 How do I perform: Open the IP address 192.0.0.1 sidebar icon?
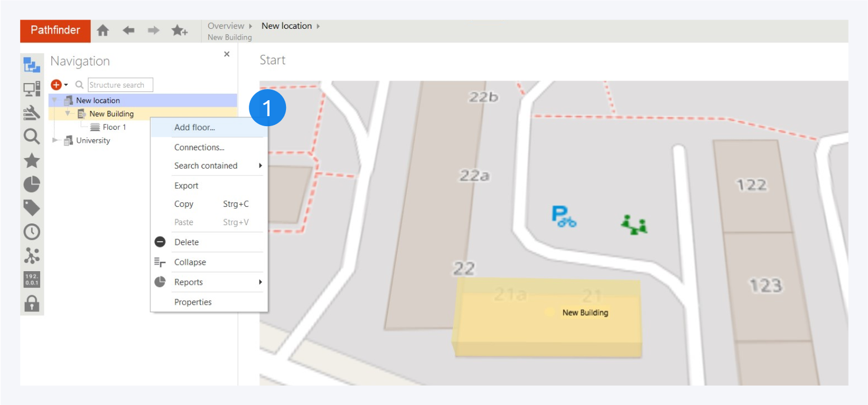point(32,279)
